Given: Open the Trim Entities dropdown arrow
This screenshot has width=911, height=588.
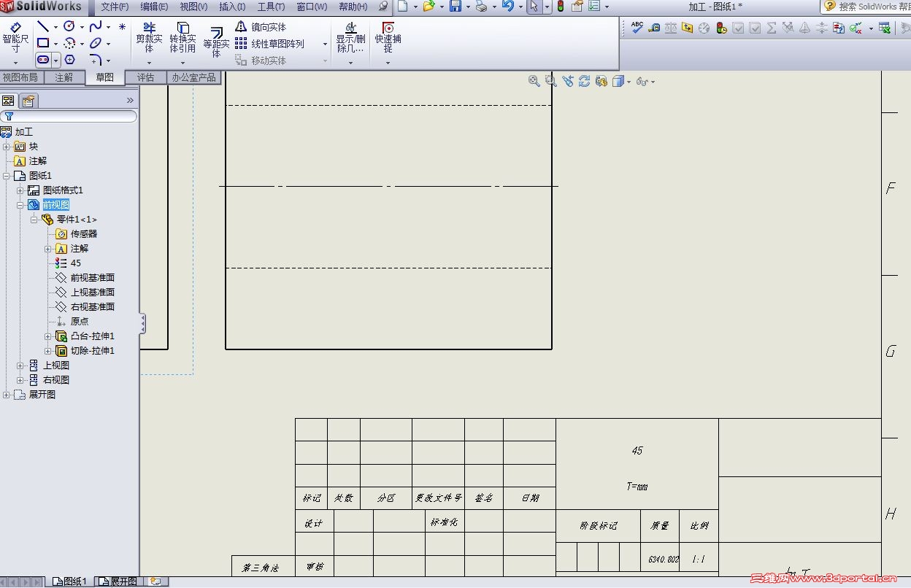Looking at the screenshot, I should (x=149, y=63).
